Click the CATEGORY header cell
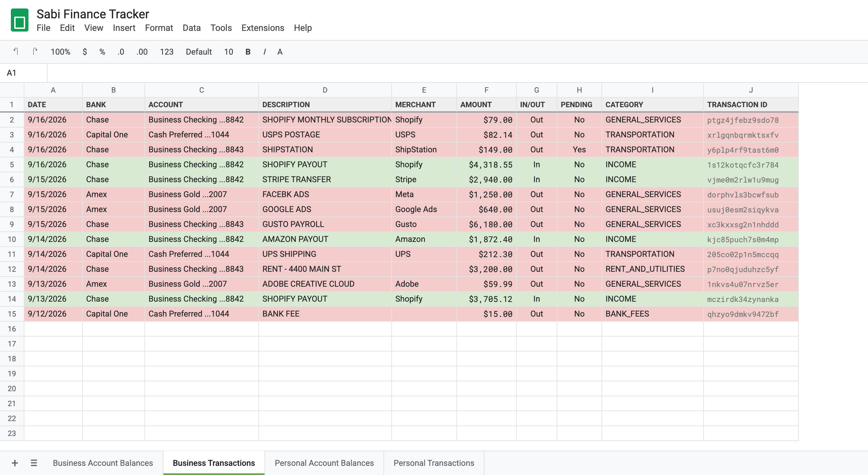Screen dimensions: 868x475 (653, 104)
